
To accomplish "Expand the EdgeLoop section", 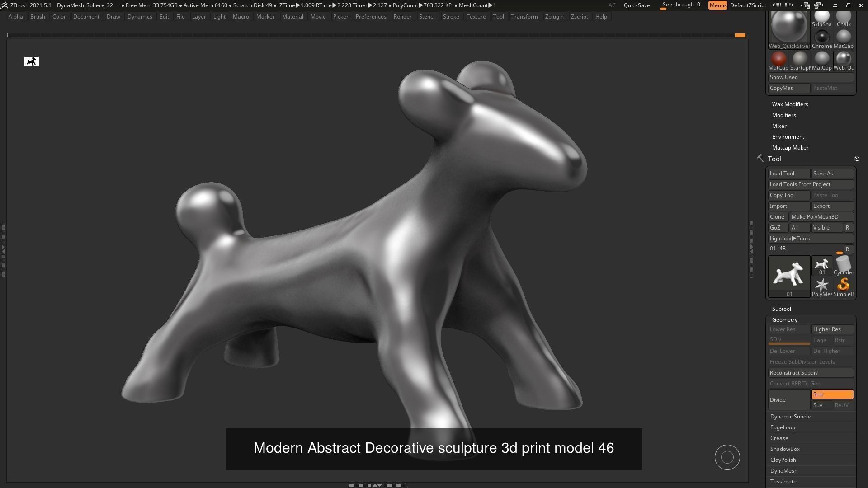I will tap(782, 427).
